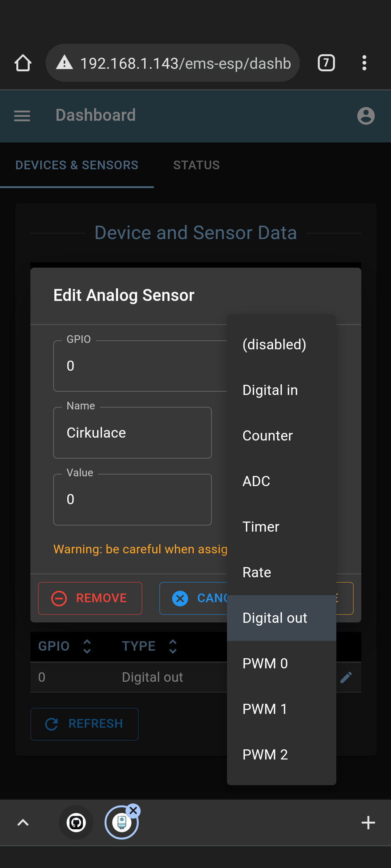Viewport: 391px width, 868px height.
Task: Collapse the bottom toolbar with the chevron
Action: coord(23,822)
